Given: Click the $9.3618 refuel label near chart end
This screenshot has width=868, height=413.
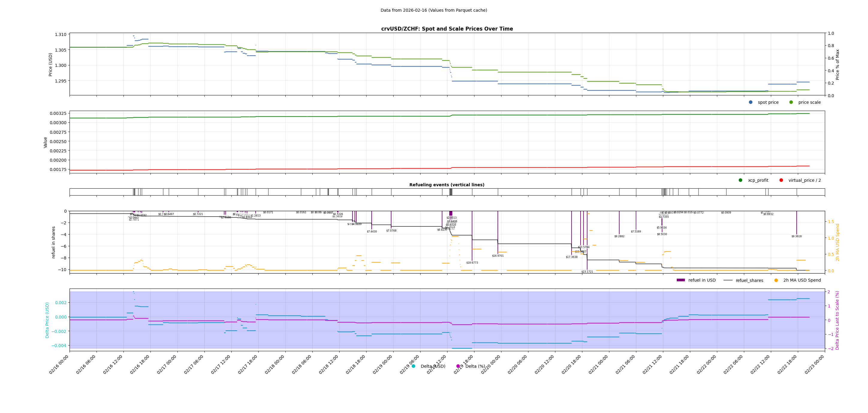Looking at the screenshot, I should coord(797,236).
